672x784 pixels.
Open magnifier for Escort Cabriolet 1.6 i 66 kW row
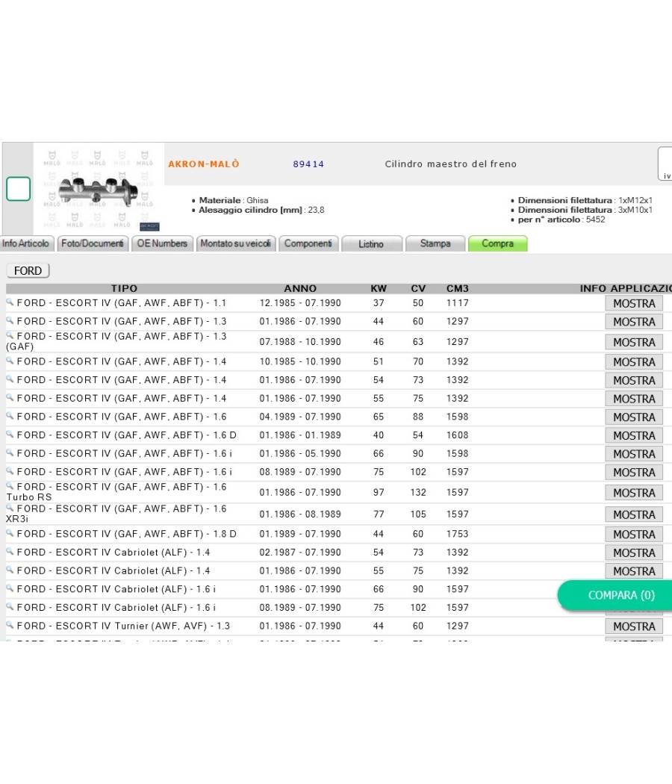10,588
